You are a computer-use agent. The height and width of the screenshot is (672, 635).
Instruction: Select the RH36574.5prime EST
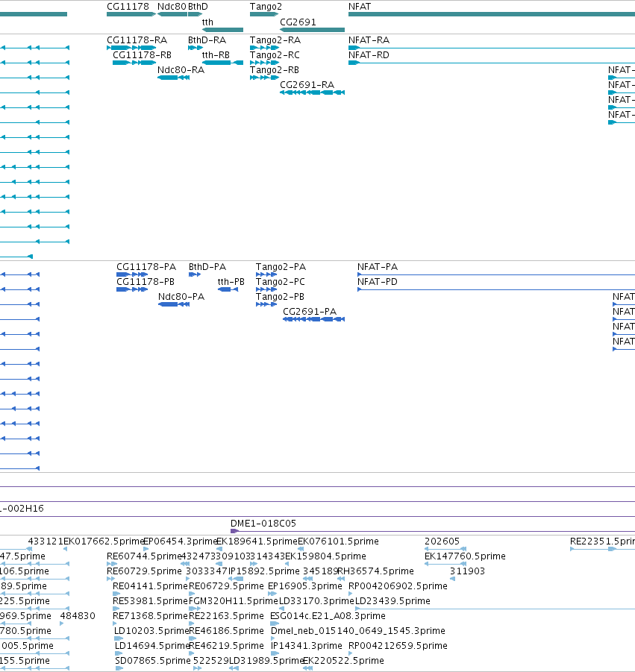[341, 579]
